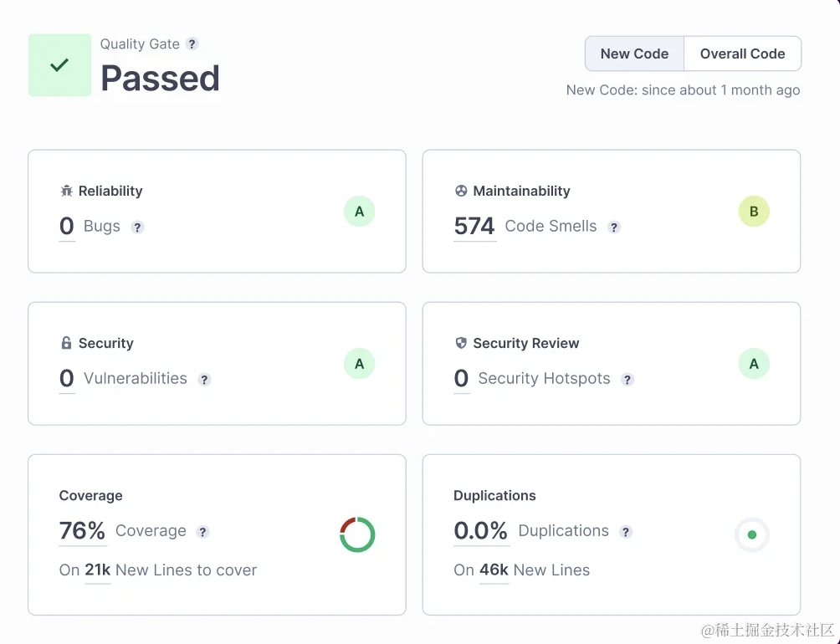840x644 pixels.
Task: Click the help icon next to Bugs
Action: 138,227
